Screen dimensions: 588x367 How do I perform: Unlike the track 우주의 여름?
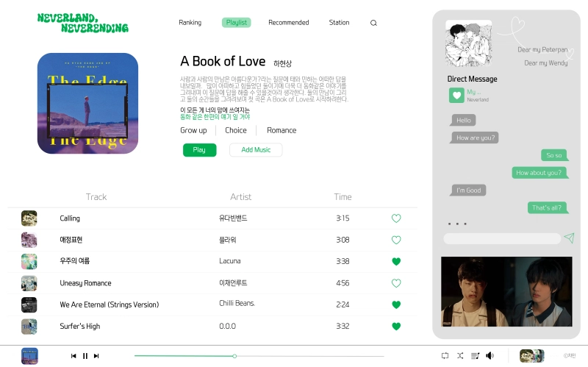pyautogui.click(x=396, y=262)
